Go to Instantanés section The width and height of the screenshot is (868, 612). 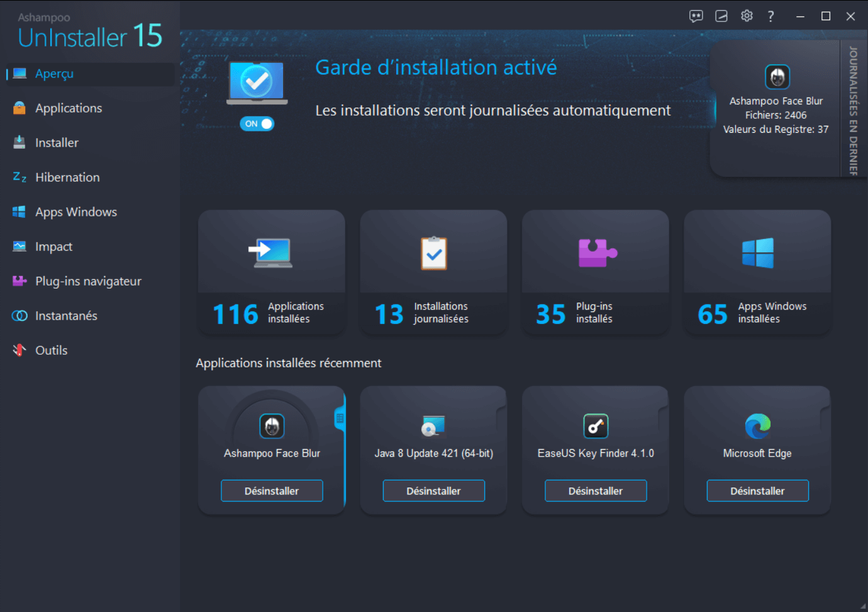click(89, 316)
